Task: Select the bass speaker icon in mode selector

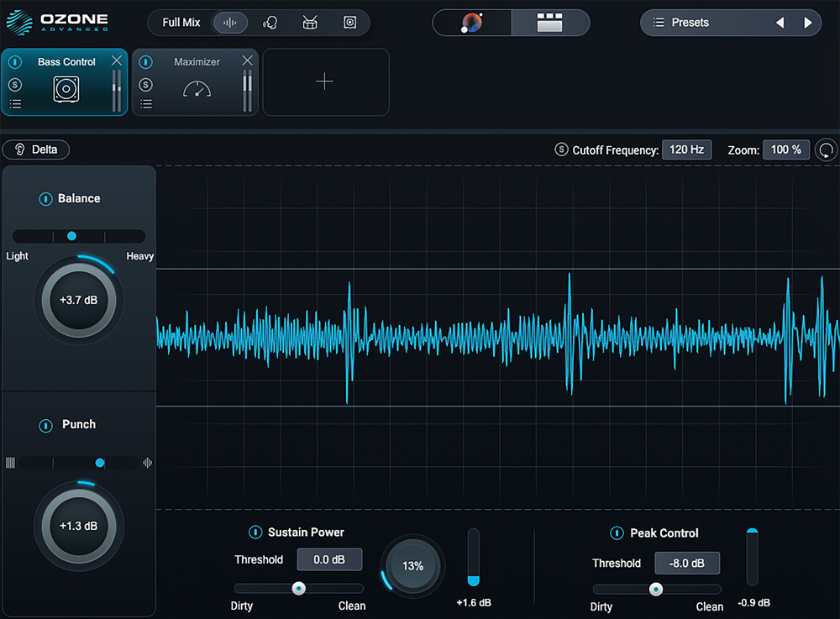Action: [349, 23]
